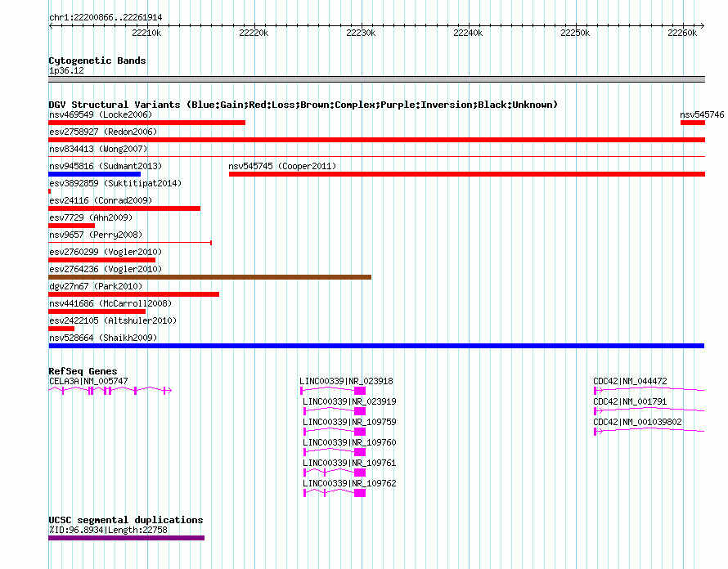Screen dimensions: 728x569
Task: Select CDC42|NM_001039802 transcript label
Action: (637, 422)
